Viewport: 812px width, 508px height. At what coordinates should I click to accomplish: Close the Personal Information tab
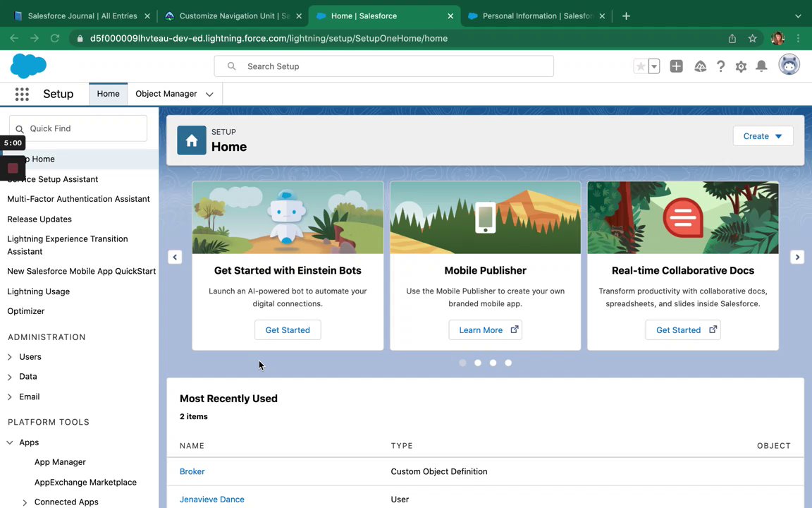pyautogui.click(x=602, y=16)
